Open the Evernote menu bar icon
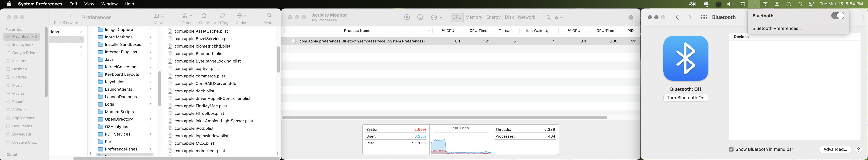 (706, 4)
